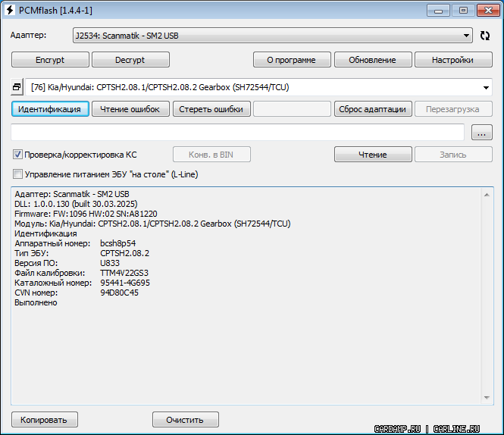Click the Чтение read button
This screenshot has height=435, width=504.
click(373, 155)
